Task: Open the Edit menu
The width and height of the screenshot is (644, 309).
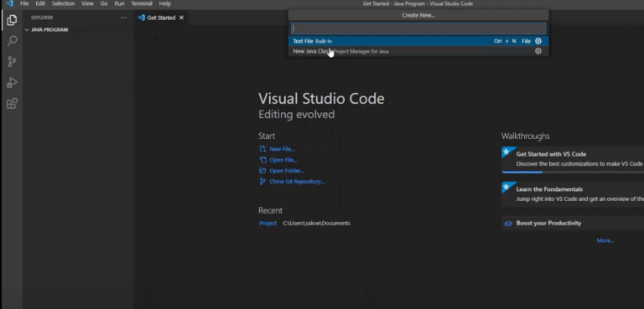Action: tap(40, 3)
